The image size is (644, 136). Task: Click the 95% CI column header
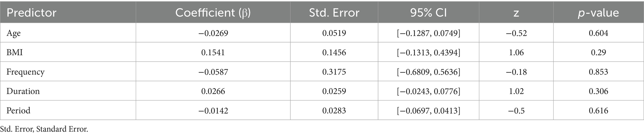pyautogui.click(x=428, y=13)
